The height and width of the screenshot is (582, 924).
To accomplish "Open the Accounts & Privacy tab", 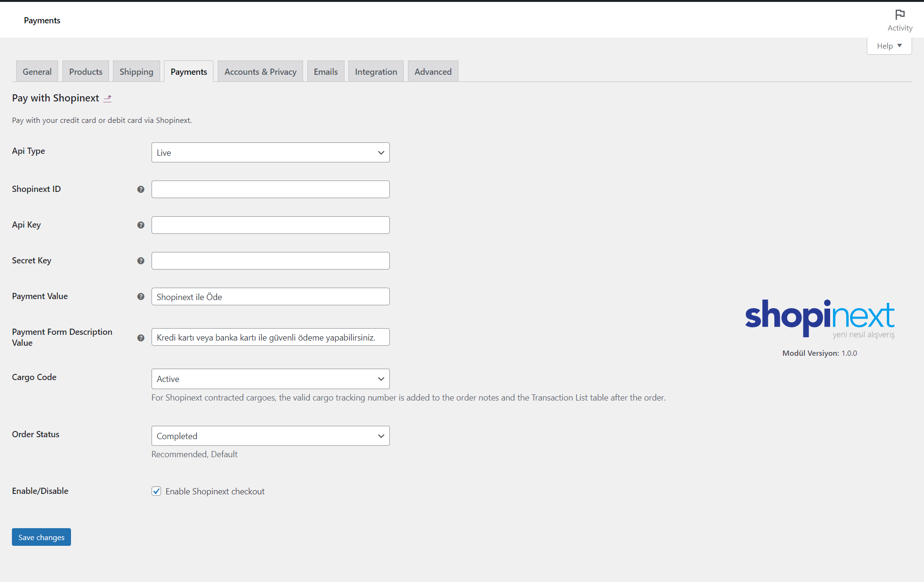I will click(260, 72).
